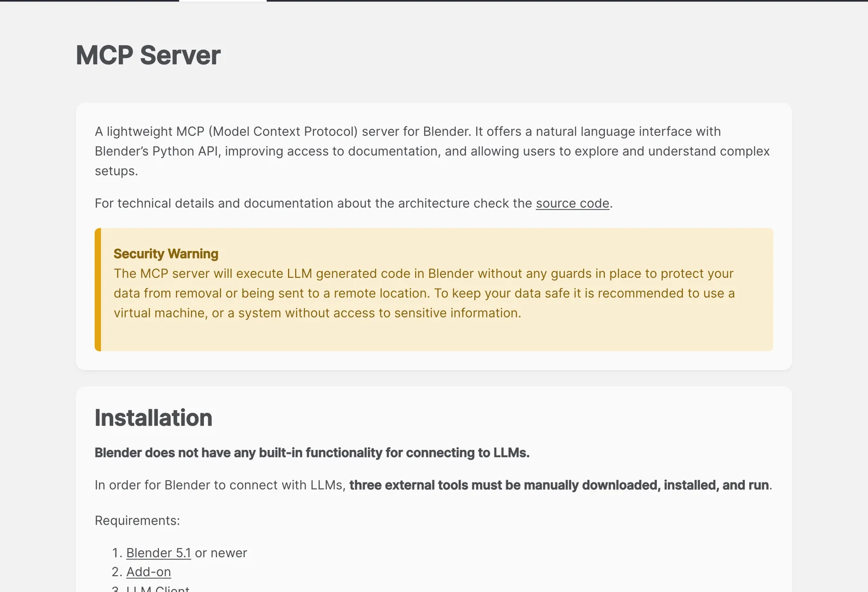Screen dimensions: 868x592
Task: Click the paragraph starting 'A lightweight MCP'
Action: pyautogui.click(x=432, y=151)
